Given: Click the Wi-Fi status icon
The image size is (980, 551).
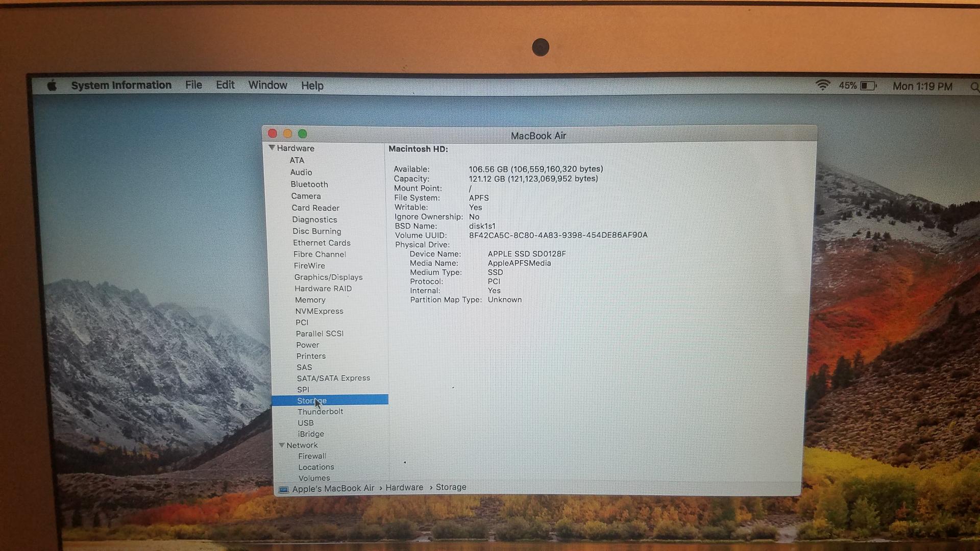Looking at the screenshot, I should coord(822,85).
